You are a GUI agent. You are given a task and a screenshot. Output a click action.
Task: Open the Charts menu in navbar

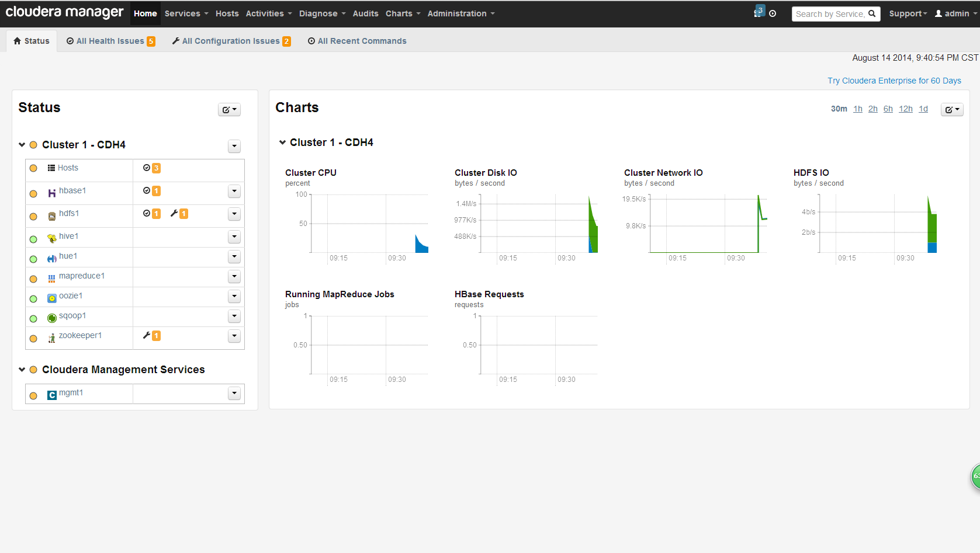403,13
